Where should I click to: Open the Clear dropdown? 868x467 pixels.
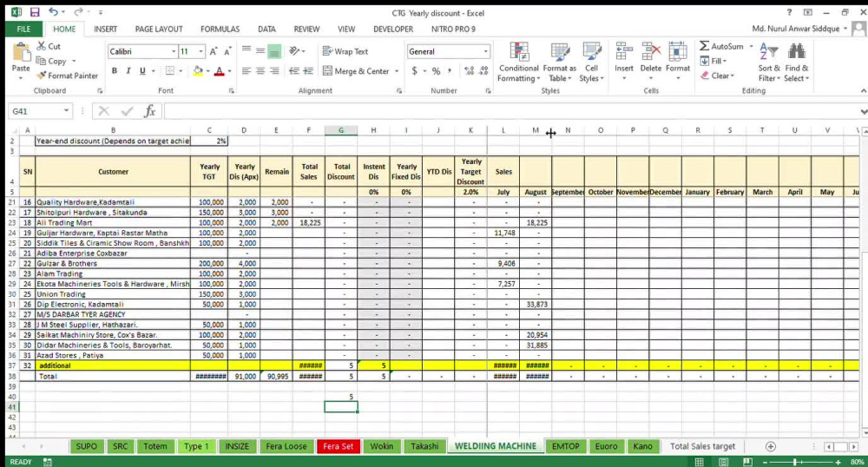point(718,76)
